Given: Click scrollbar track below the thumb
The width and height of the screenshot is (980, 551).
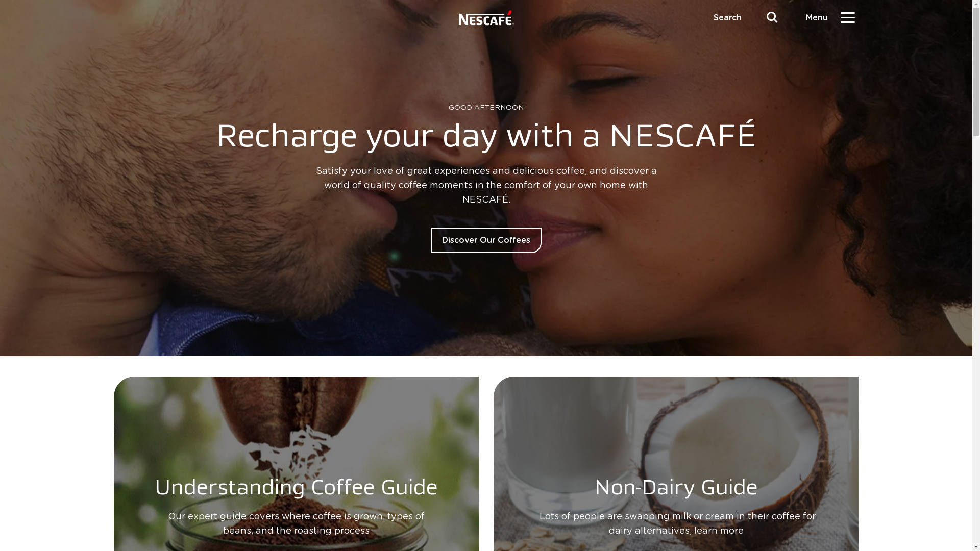Looking at the screenshot, I should click(976, 342).
